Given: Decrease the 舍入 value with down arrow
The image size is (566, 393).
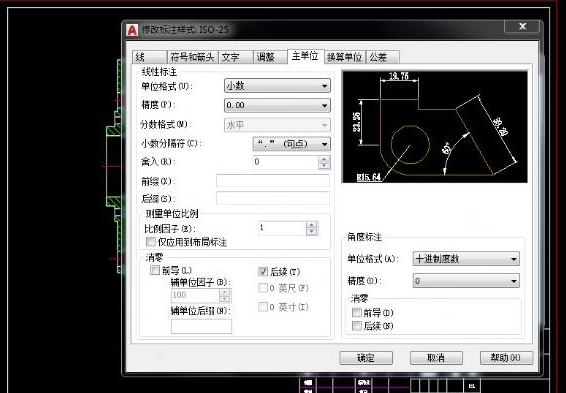Looking at the screenshot, I should [x=324, y=166].
